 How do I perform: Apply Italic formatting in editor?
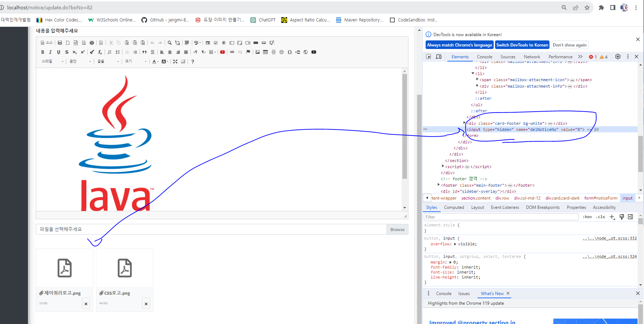(50, 52)
